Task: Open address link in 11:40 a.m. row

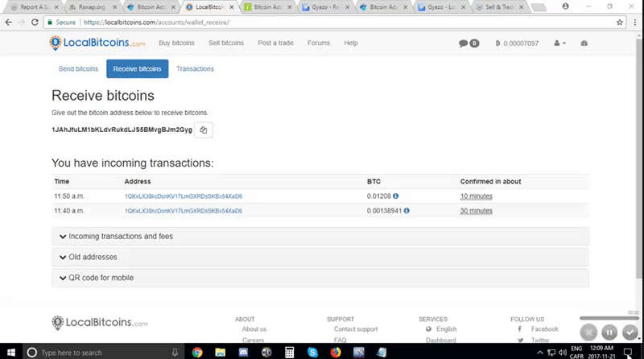Action: [x=184, y=211]
